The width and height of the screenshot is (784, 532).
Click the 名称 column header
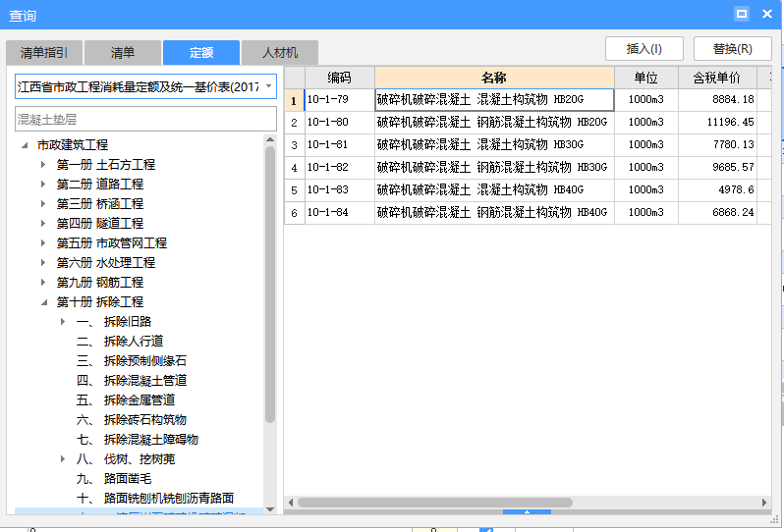coord(494,78)
